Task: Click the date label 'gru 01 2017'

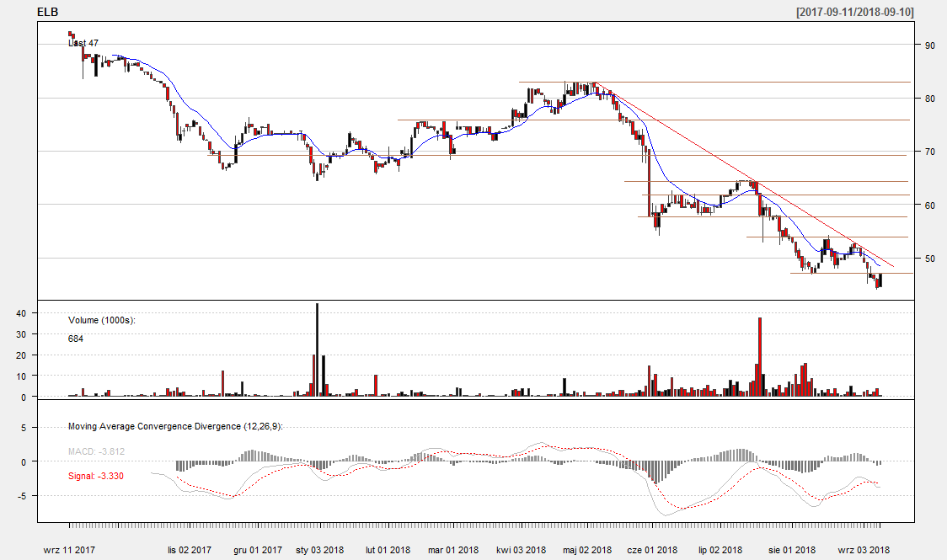Action: point(258,551)
